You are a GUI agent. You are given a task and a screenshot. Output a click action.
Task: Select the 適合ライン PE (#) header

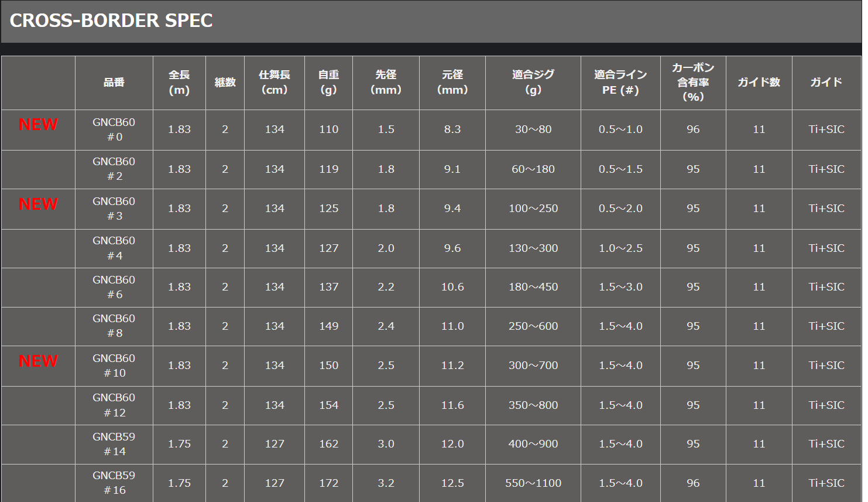pos(620,83)
